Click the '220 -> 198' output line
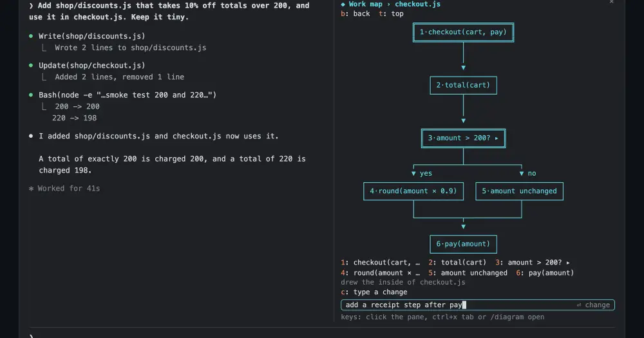This screenshot has height=338, width=644. pos(74,118)
